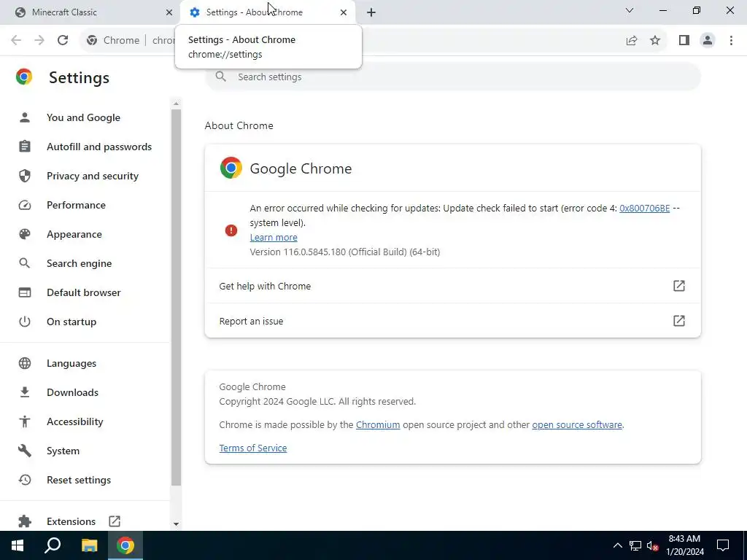
Task: Click the Default browser window icon
Action: [x=25, y=292]
